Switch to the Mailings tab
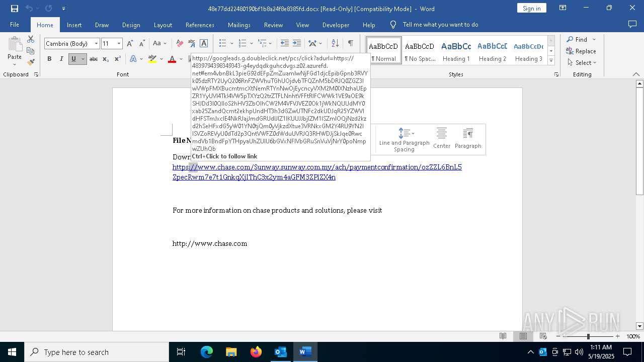 click(239, 25)
